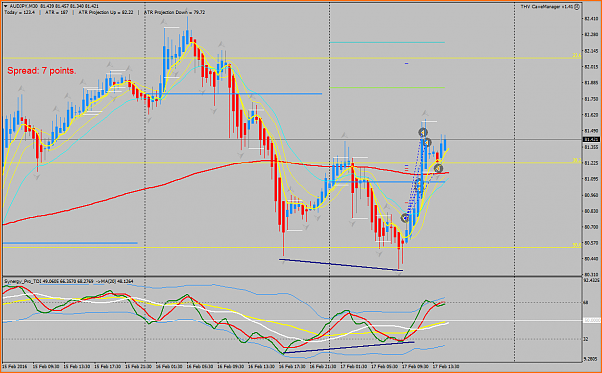Click the 16 Feb 01:30 time label
The width and height of the screenshot is (602, 373).
pyautogui.click(x=168, y=366)
